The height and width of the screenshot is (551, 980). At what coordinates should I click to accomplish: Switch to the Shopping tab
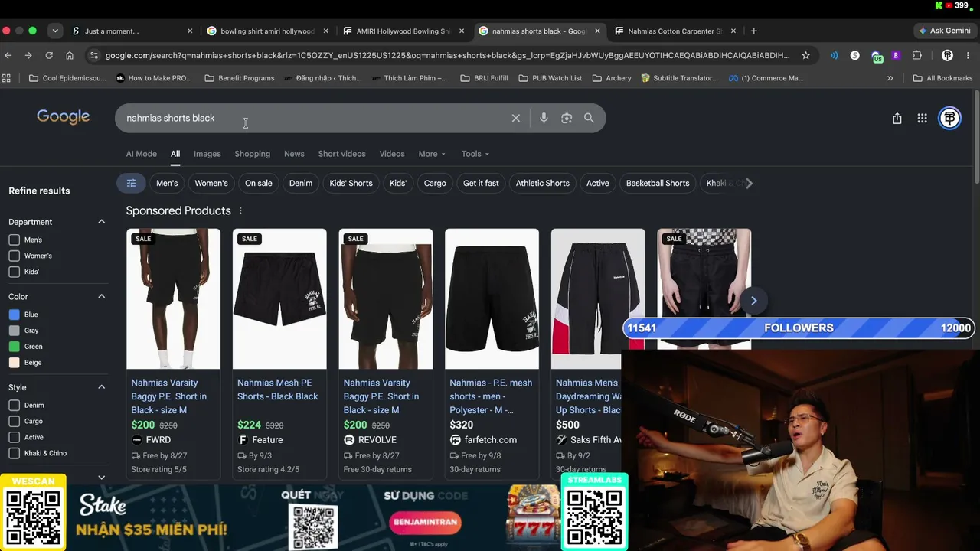(x=253, y=154)
